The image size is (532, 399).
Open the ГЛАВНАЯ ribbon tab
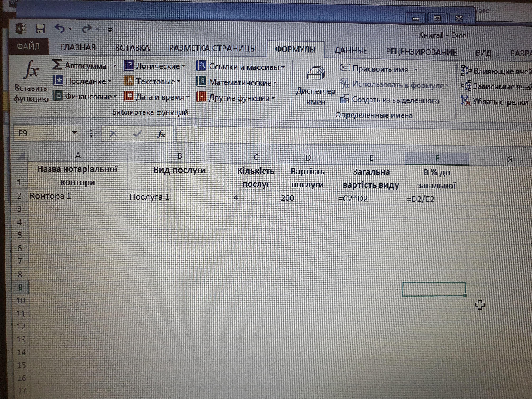pos(78,47)
